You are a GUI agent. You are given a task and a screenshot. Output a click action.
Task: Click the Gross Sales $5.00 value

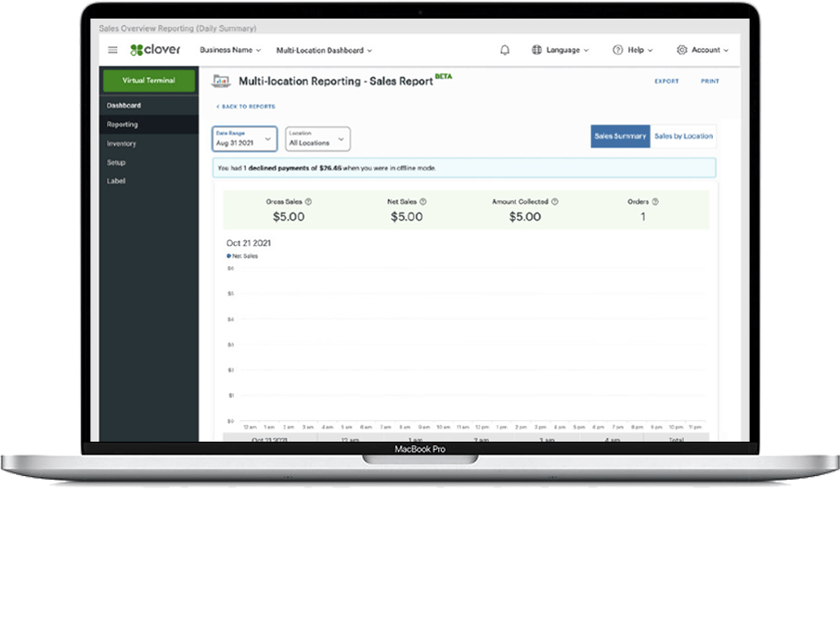pos(289,217)
